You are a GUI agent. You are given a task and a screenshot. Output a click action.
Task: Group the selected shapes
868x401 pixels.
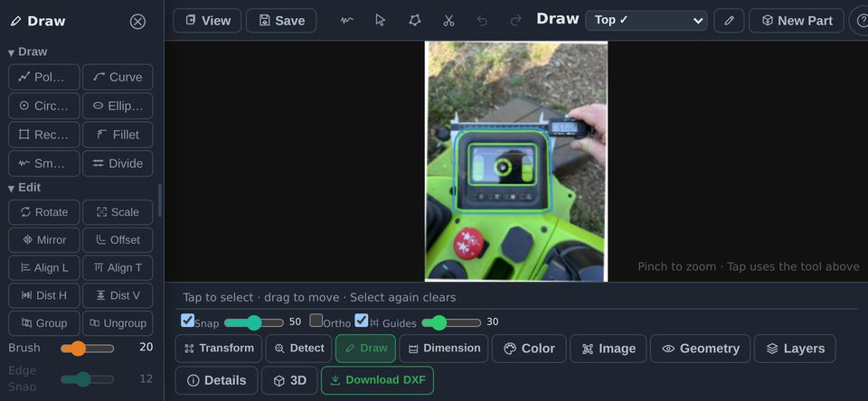tap(44, 323)
